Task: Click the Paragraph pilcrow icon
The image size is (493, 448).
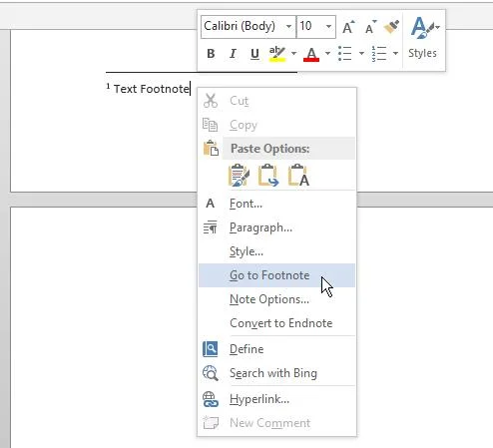Action: tap(211, 227)
